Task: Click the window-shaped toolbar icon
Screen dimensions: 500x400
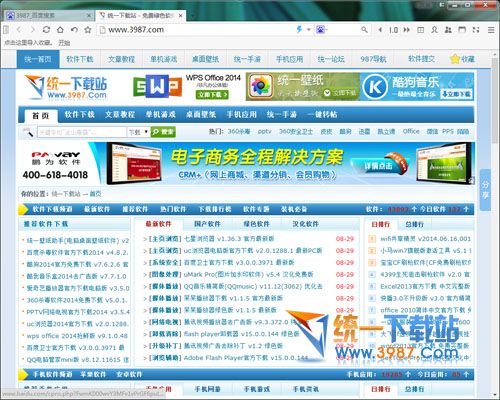Action: coord(462,30)
